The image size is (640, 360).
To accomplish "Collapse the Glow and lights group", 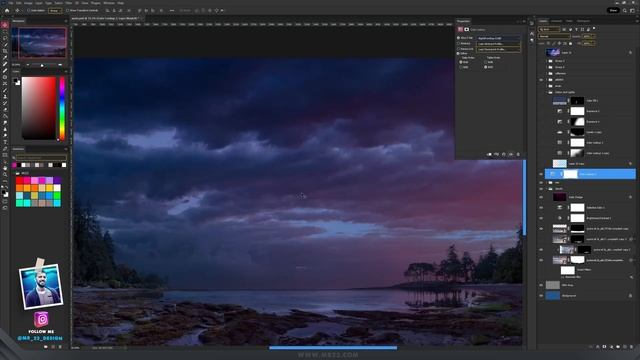I will point(547,92).
